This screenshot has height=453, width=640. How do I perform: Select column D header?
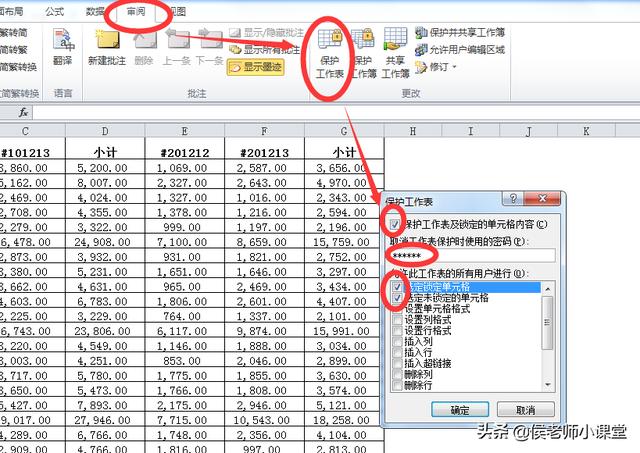[105, 131]
